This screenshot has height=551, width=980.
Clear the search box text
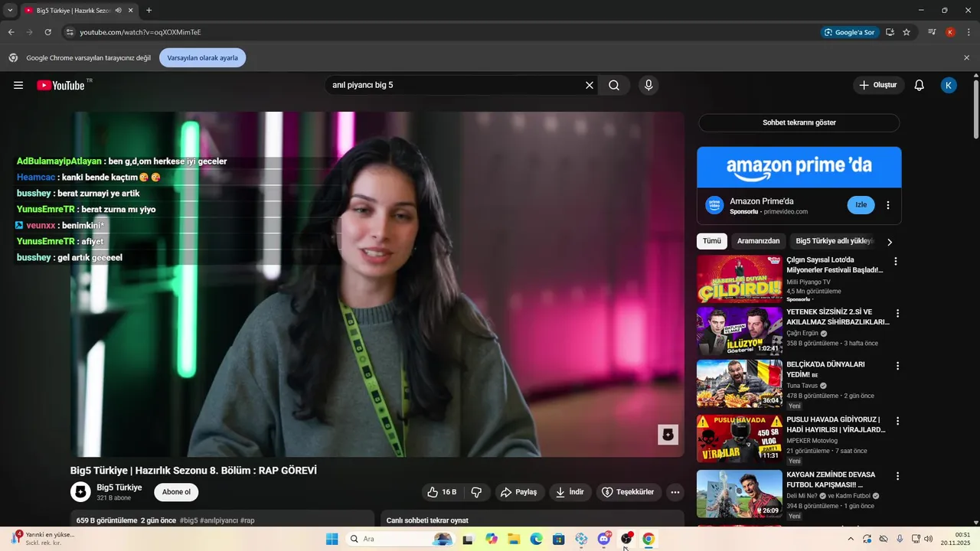tap(590, 85)
